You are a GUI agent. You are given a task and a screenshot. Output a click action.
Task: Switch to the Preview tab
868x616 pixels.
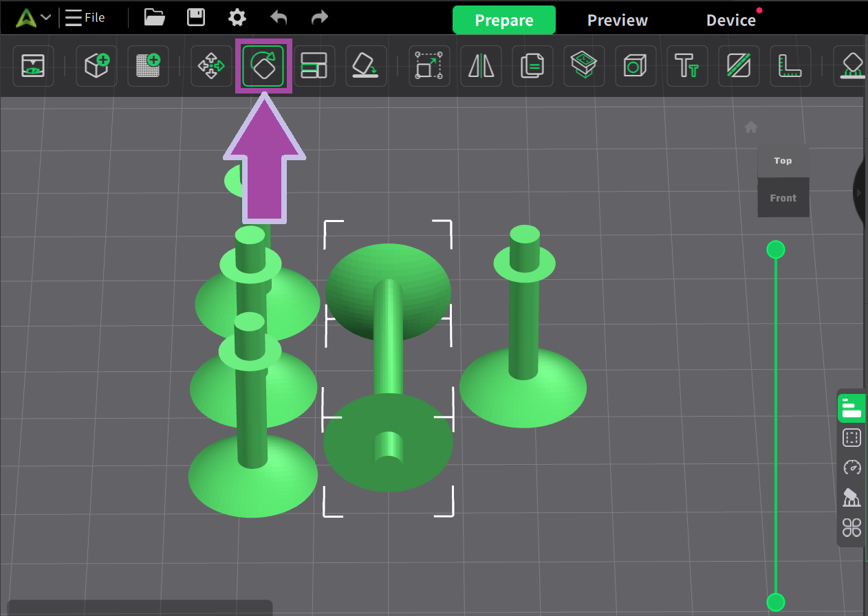617,21
